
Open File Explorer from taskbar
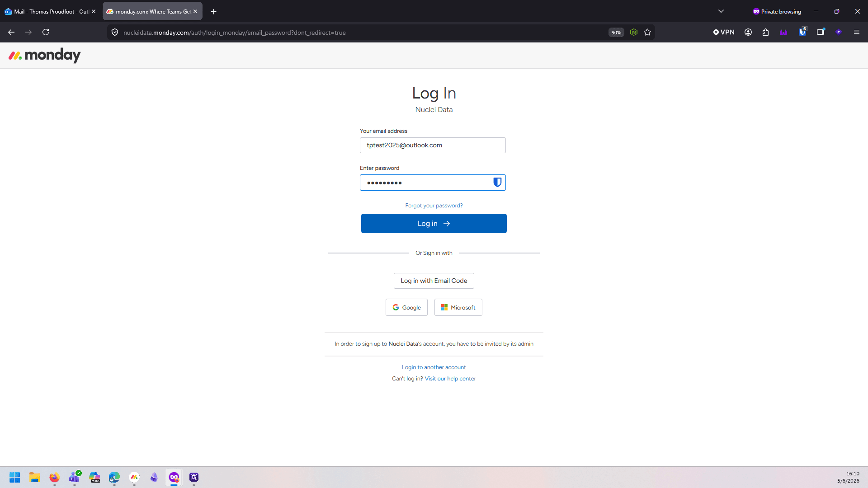click(x=35, y=477)
